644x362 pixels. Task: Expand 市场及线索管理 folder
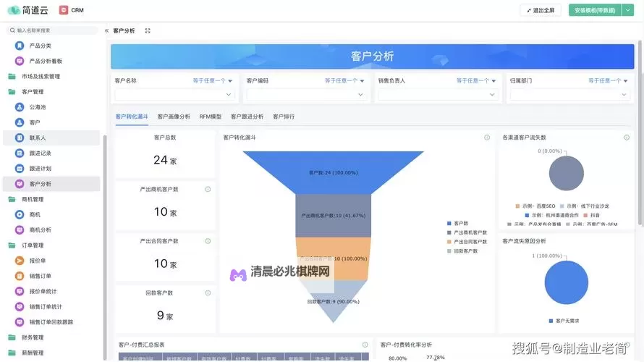pyautogui.click(x=35, y=77)
